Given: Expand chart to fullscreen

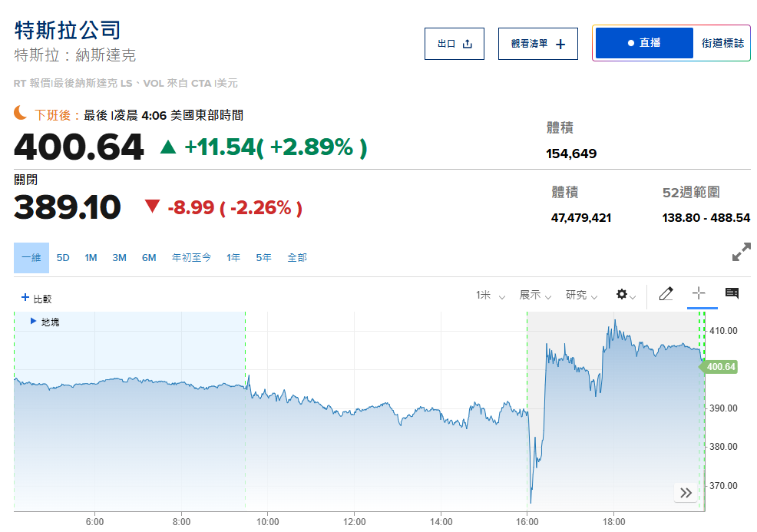Looking at the screenshot, I should click(x=741, y=252).
